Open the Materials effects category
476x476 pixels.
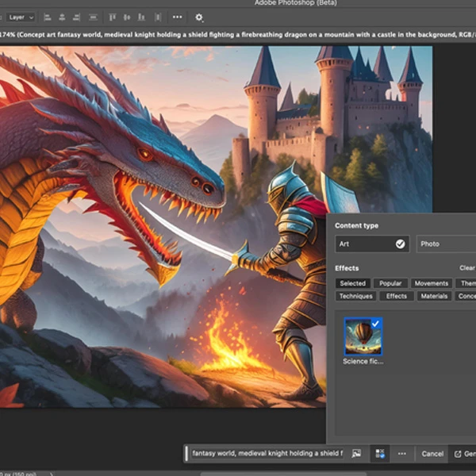pos(434,296)
